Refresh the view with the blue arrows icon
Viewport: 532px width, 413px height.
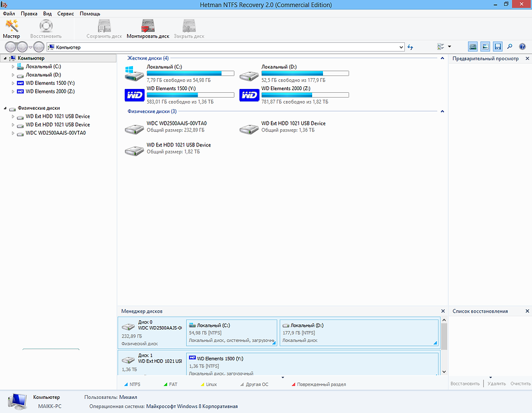click(410, 47)
